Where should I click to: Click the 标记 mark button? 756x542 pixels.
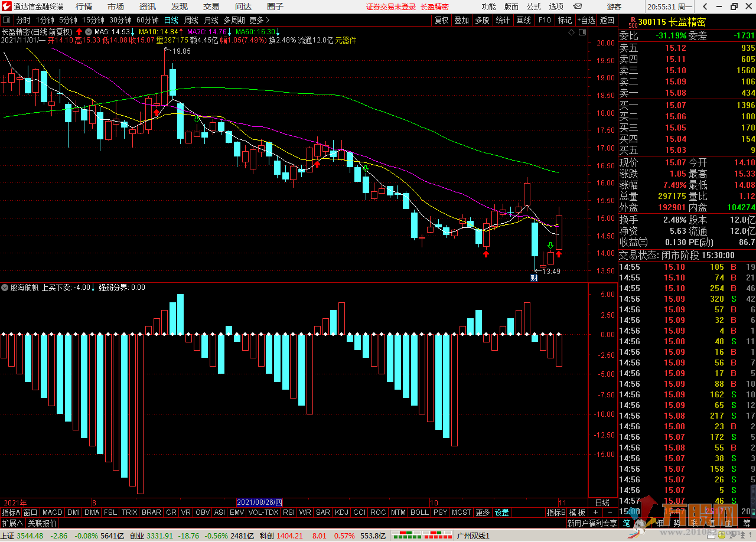(565, 20)
